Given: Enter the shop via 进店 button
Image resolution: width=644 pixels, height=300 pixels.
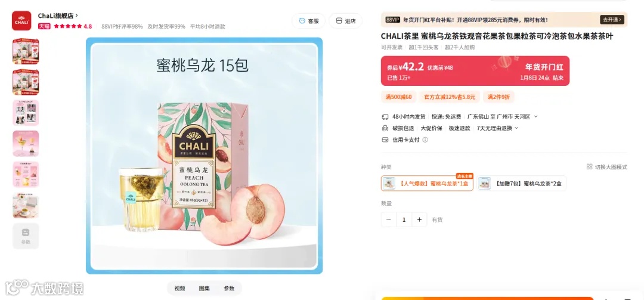Looking at the screenshot, I should 345,21.
